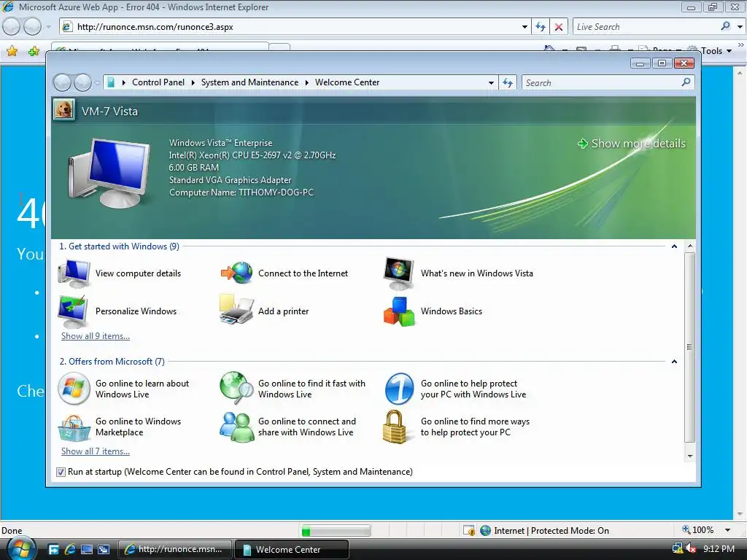Open What's new in Windows Vista icon
This screenshot has width=747, height=560.
click(399, 273)
